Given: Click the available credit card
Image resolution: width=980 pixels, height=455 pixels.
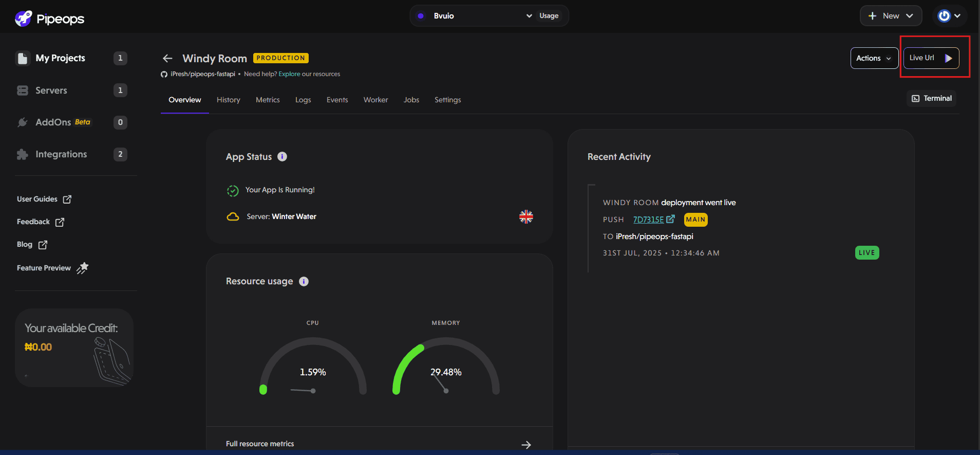Looking at the screenshot, I should 74,348.
